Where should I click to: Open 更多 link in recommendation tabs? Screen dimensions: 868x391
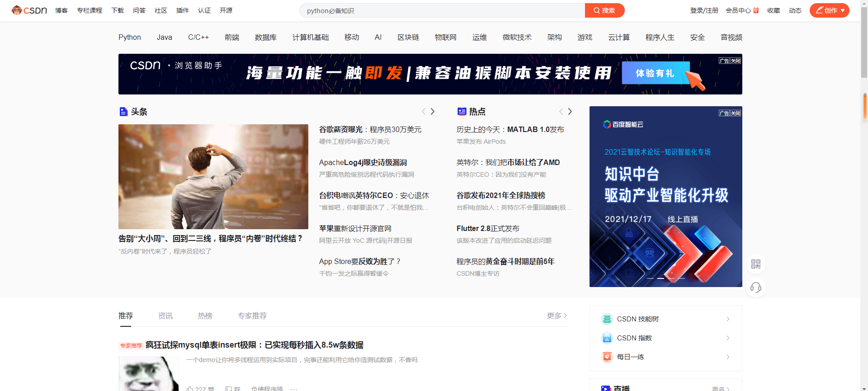click(x=557, y=316)
